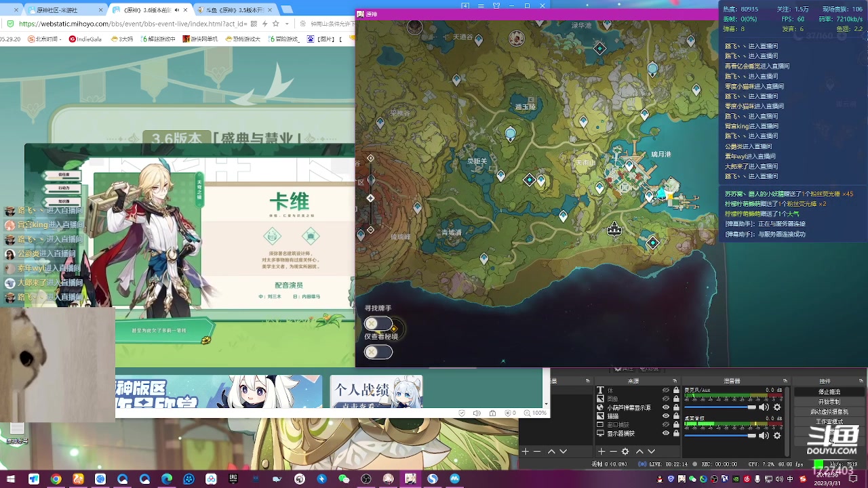The height and width of the screenshot is (488, 868).
Task: Move selected source down
Action: tap(651, 451)
